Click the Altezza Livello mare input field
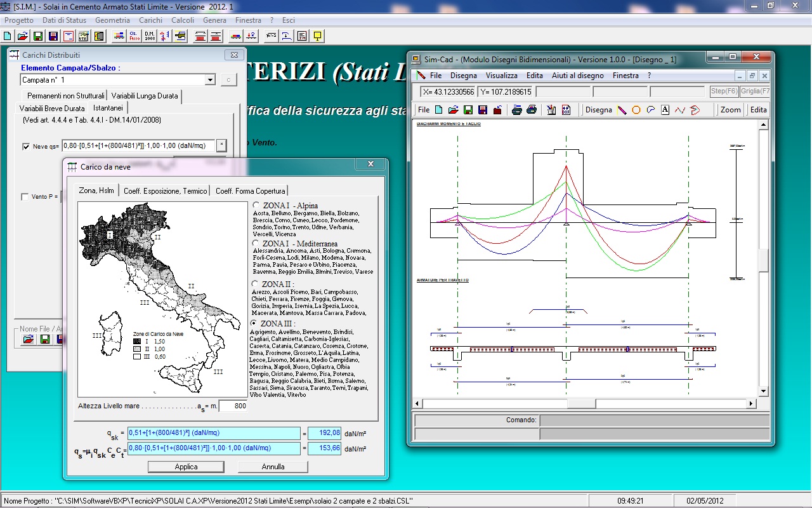Screen dimensions: 812x508 233,406
